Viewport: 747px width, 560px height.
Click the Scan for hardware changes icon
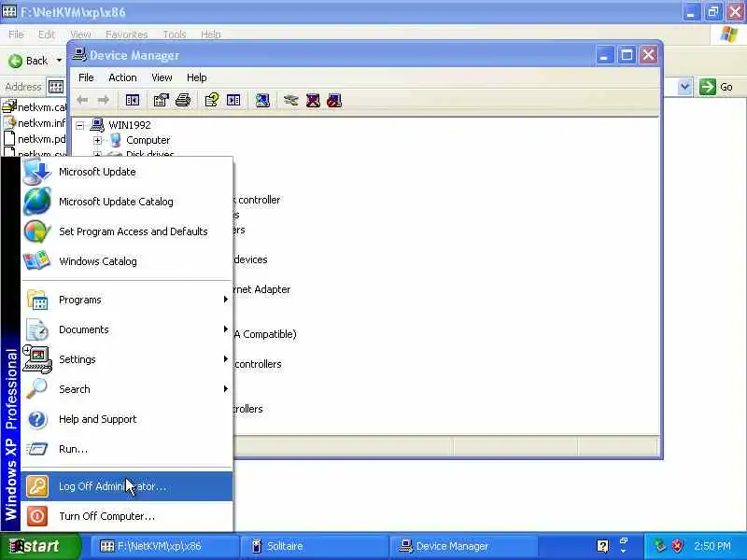click(x=262, y=100)
